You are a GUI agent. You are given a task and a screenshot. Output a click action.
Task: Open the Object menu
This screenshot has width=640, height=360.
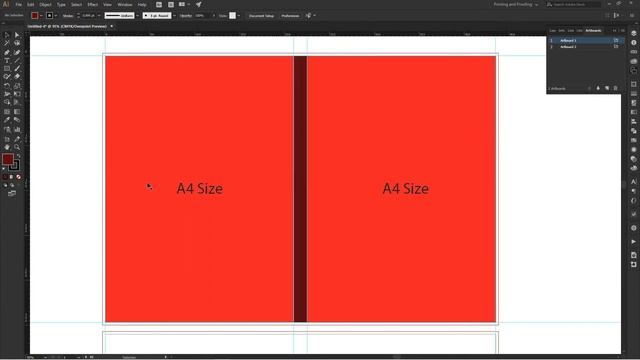(x=45, y=4)
